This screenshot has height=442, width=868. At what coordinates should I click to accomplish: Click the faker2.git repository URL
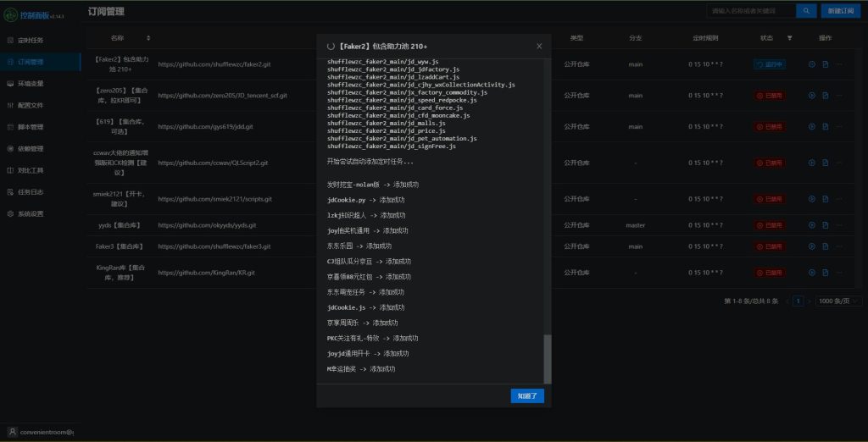(214, 64)
